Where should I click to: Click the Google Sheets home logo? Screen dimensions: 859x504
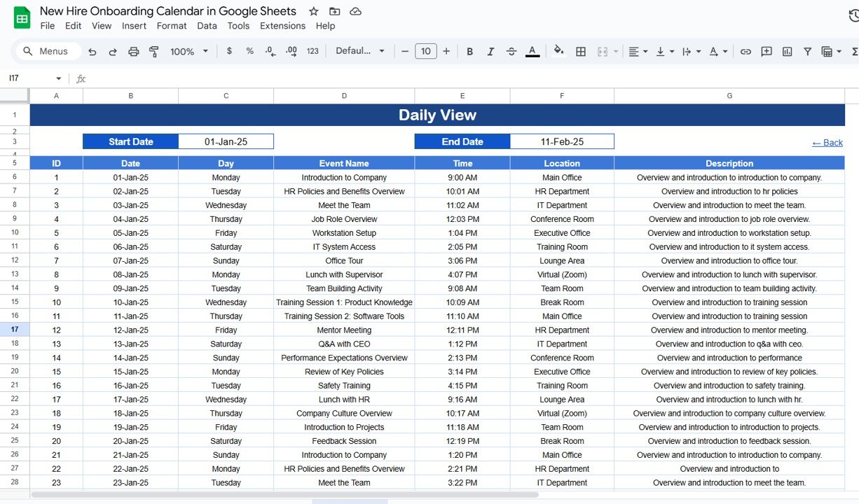[22, 17]
